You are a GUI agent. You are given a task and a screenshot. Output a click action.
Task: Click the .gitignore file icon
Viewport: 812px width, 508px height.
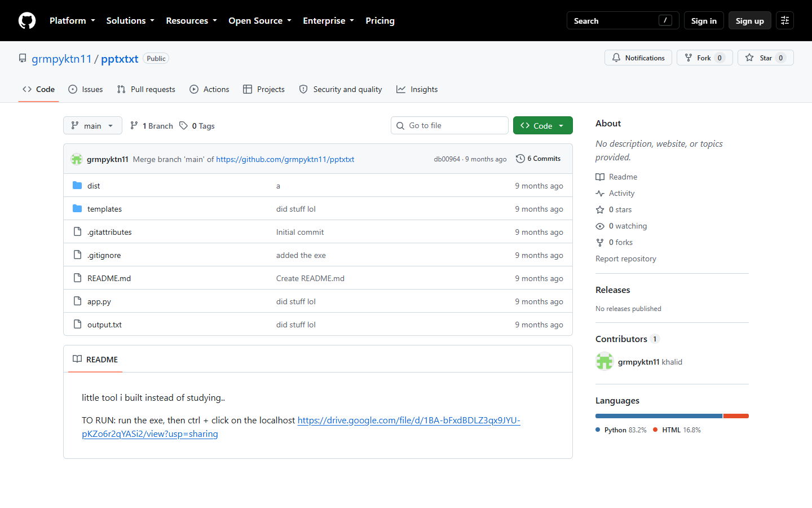coord(77,255)
